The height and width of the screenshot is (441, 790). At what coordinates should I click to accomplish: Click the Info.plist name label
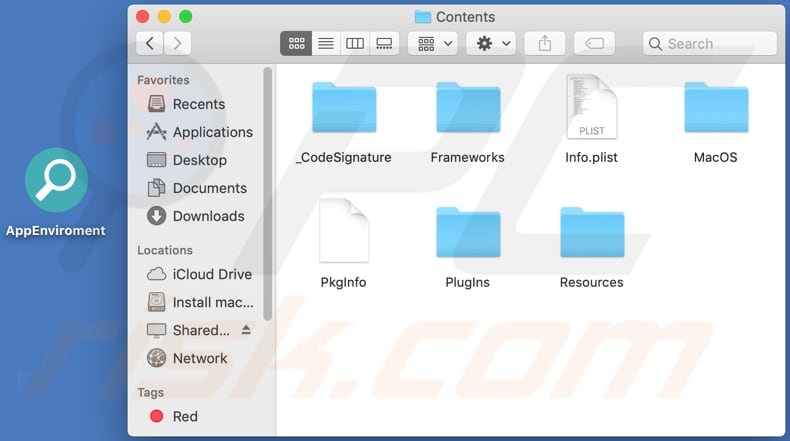(591, 158)
